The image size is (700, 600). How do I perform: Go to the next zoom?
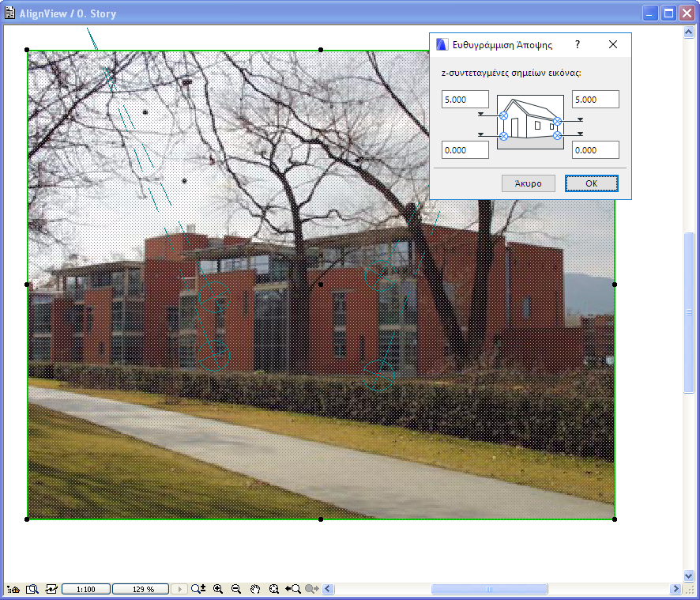311,589
